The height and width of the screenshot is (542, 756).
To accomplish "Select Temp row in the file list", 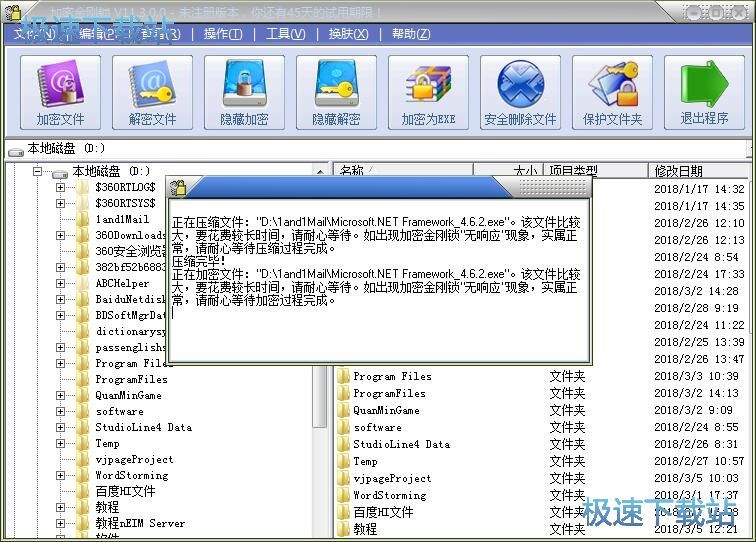I will (x=365, y=461).
